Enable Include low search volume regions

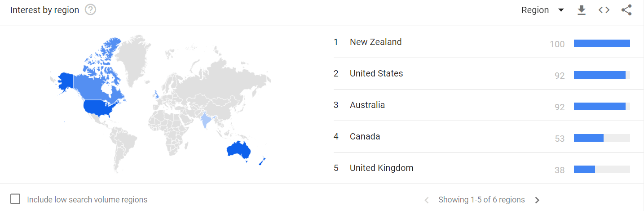pyautogui.click(x=15, y=199)
